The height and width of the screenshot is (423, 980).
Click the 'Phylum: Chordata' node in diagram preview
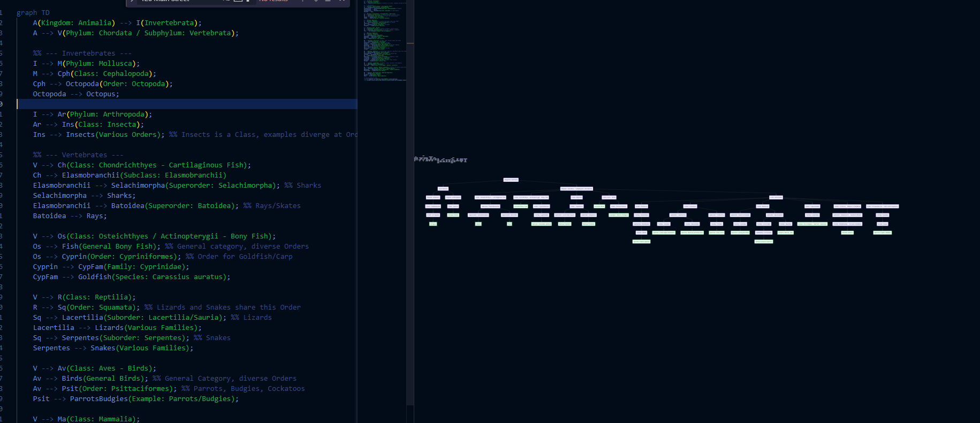pos(576,189)
